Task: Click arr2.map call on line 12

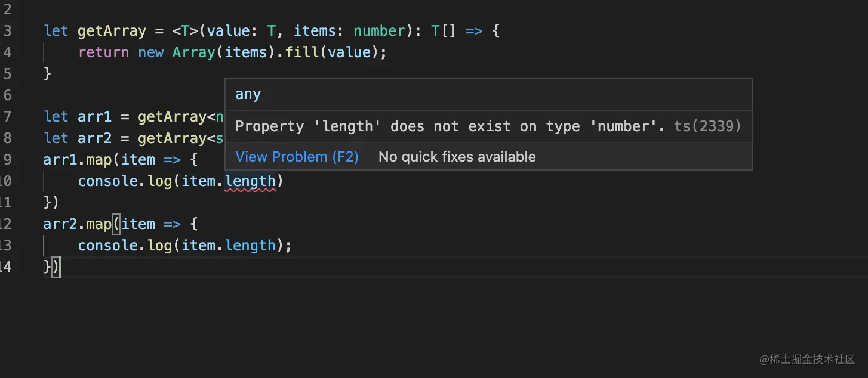Action: coord(78,224)
